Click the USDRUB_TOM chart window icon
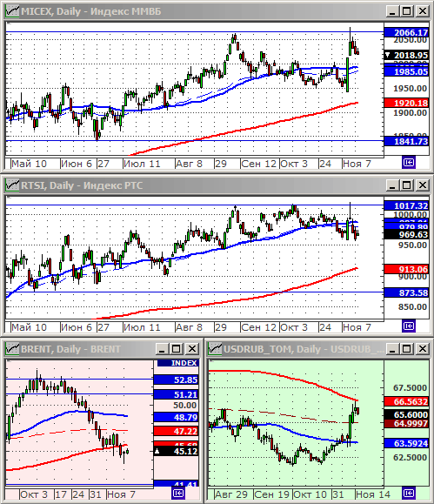This screenshot has width=434, height=504. coord(215,349)
